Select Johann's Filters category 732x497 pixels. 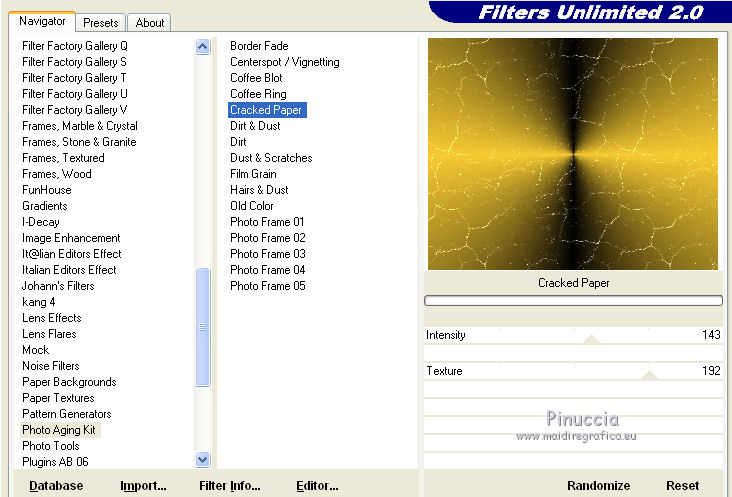click(x=58, y=286)
